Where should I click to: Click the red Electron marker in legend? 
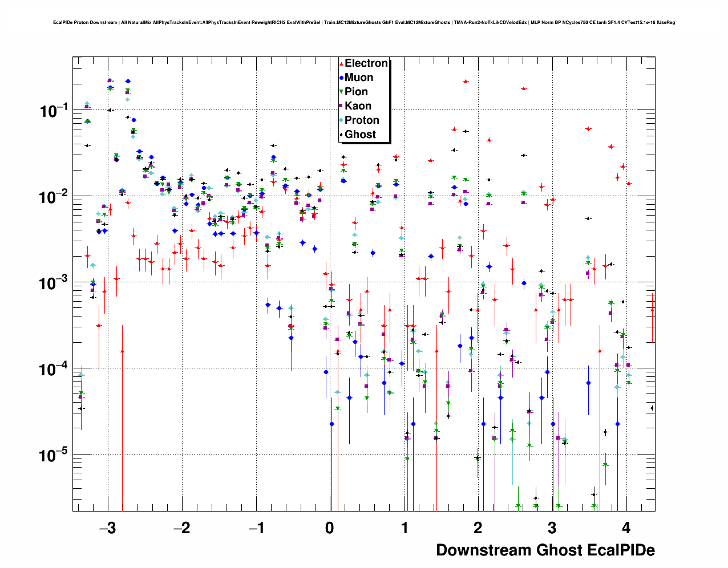[341, 64]
